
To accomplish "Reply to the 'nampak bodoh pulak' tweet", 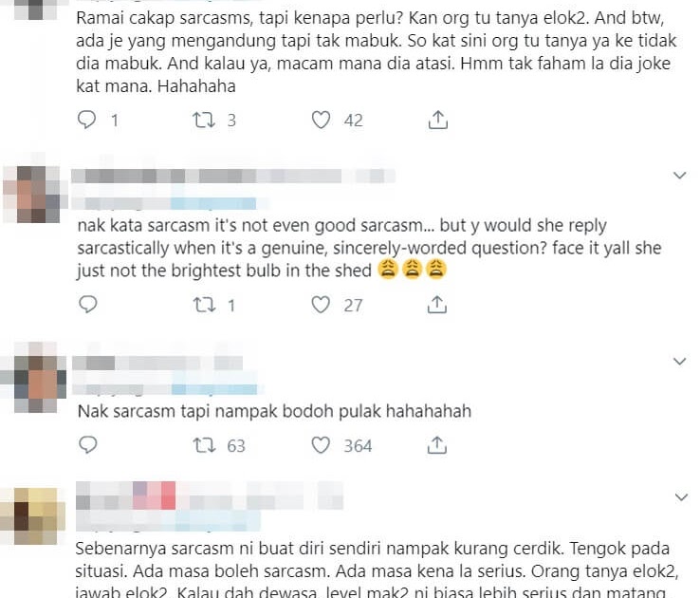I will [87, 445].
